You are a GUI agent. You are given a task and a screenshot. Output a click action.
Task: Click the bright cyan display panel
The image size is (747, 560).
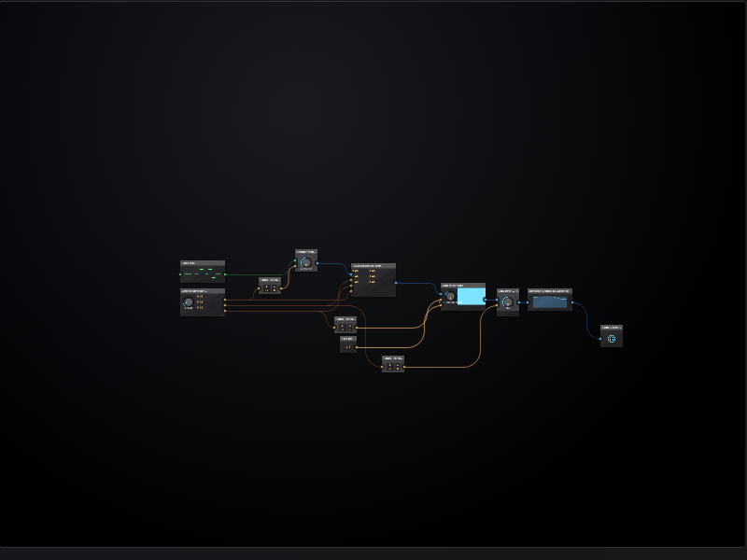471,296
